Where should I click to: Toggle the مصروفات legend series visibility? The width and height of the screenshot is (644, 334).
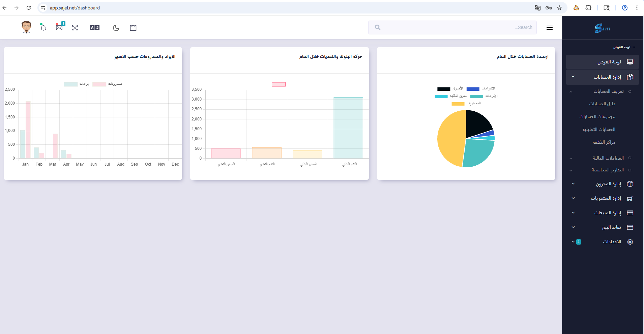108,84
